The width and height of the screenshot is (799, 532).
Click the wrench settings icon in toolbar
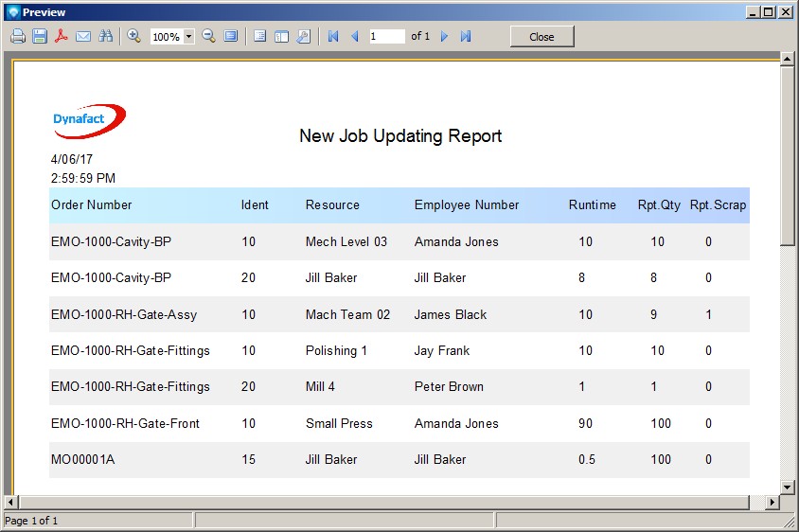point(304,36)
